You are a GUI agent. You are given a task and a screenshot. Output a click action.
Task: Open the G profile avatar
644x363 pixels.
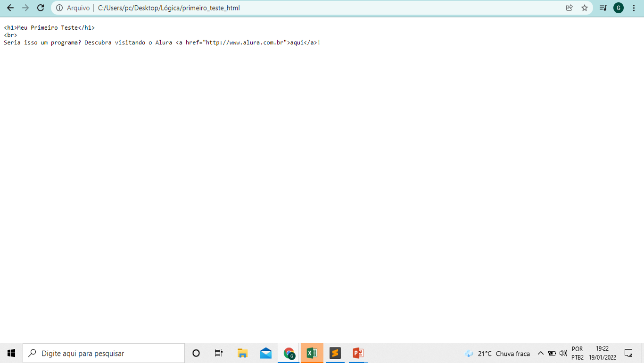(619, 8)
